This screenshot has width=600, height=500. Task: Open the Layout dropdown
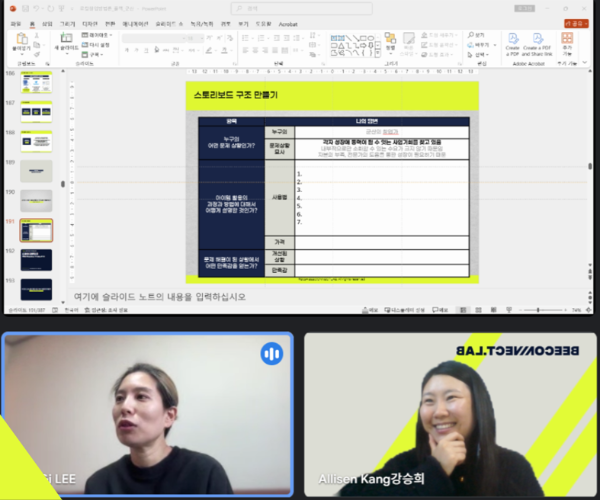click(97, 35)
